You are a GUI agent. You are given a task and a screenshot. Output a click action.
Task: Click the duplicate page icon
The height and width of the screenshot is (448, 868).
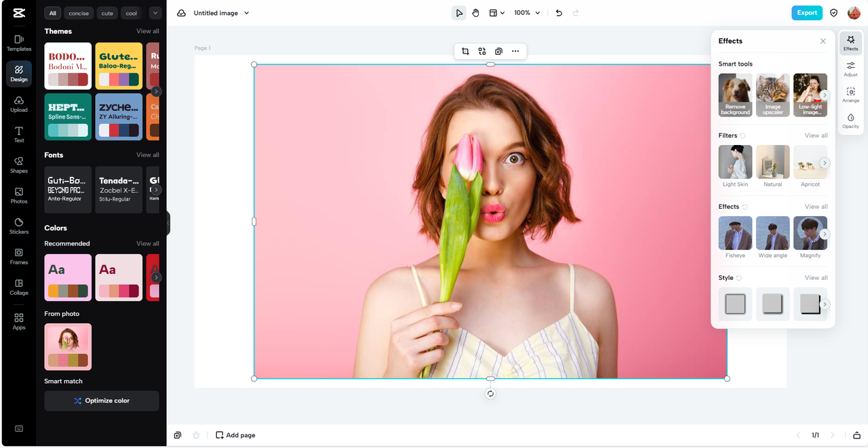coord(178,435)
